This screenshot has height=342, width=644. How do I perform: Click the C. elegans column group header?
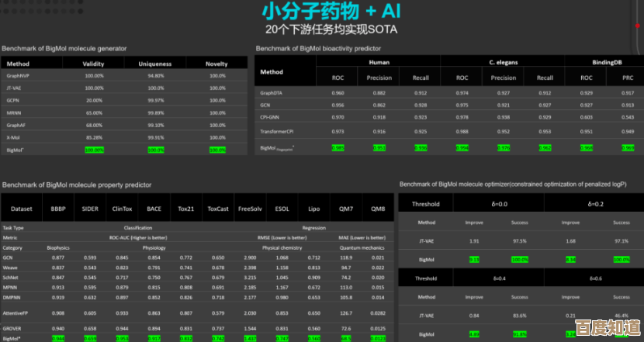click(502, 62)
